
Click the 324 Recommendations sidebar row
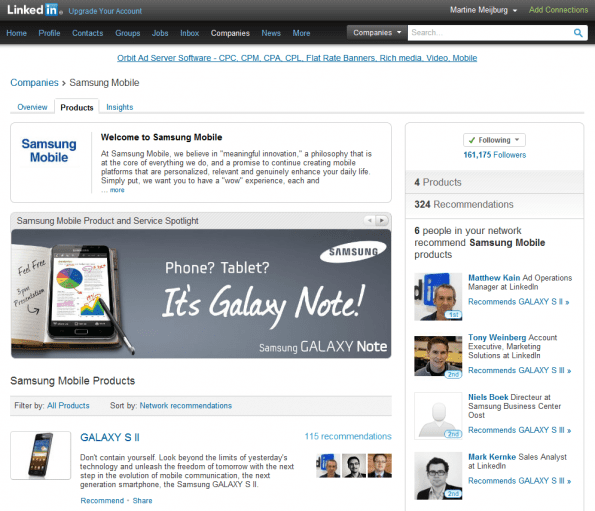(494, 204)
